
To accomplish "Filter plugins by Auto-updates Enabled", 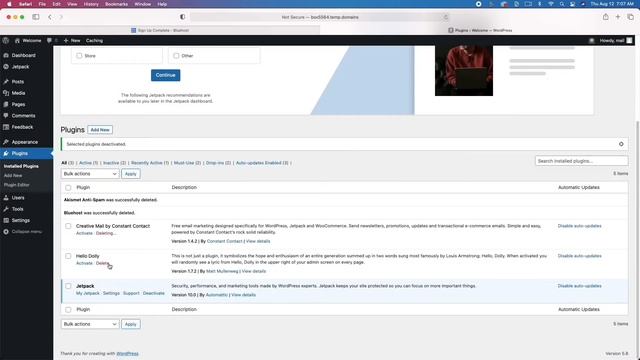I will [x=262, y=163].
